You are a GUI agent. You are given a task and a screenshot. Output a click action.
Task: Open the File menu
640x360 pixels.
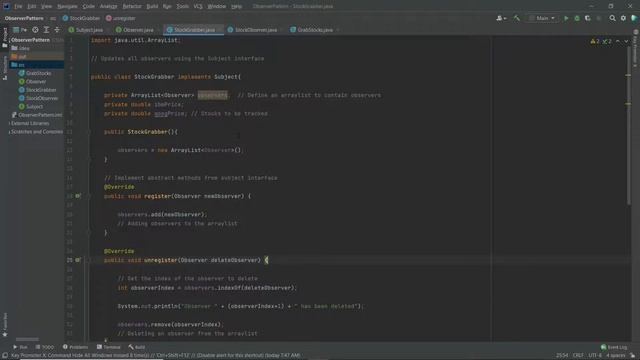tap(18, 6)
